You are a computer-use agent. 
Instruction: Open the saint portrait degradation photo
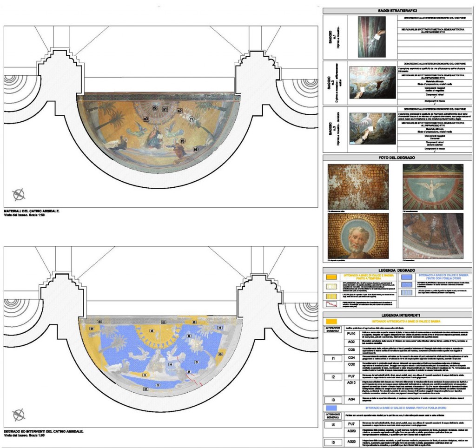pos(357,236)
